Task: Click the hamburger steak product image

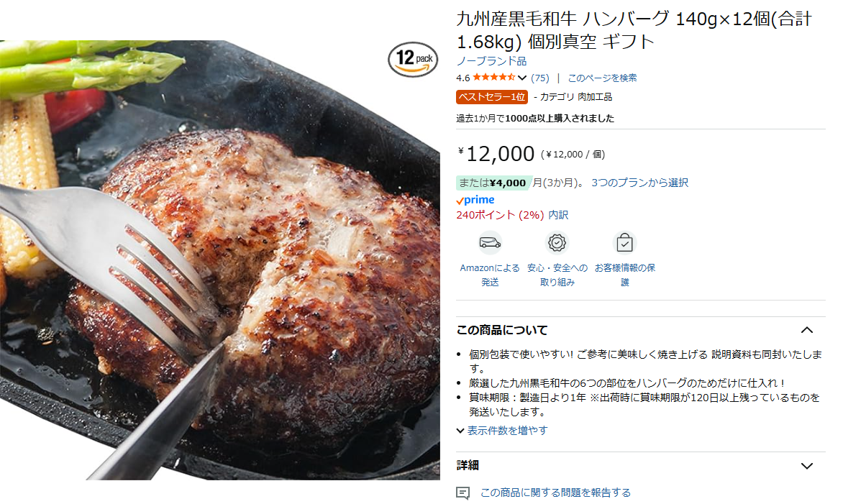Action: (x=220, y=260)
